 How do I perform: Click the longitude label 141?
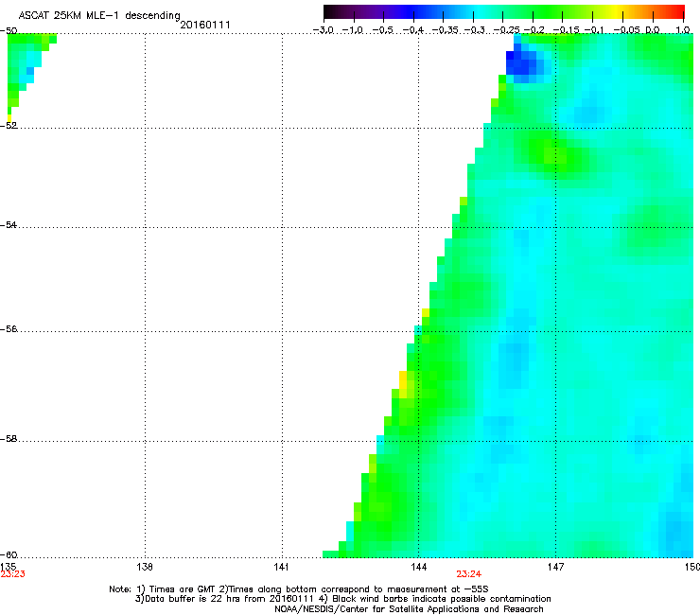tap(281, 567)
